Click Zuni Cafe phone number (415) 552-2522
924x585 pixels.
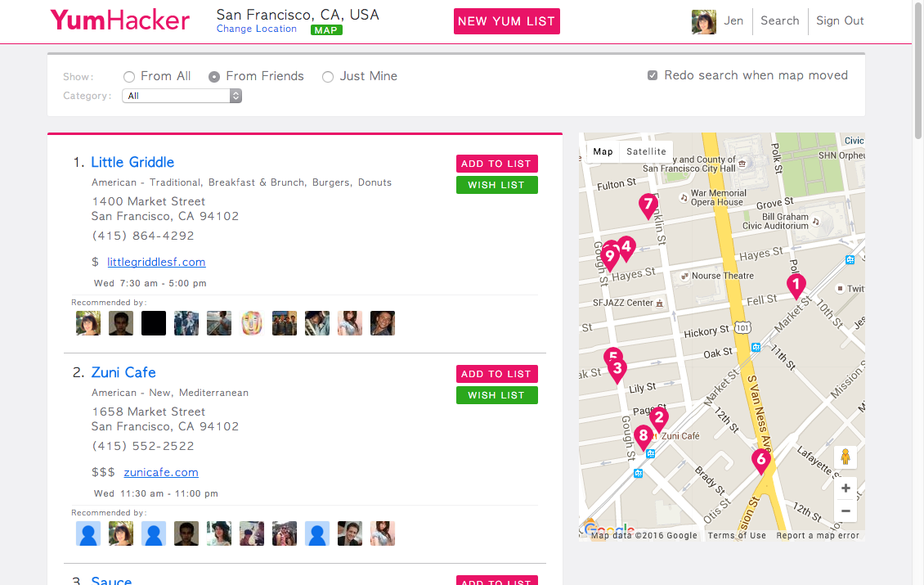tap(142, 447)
